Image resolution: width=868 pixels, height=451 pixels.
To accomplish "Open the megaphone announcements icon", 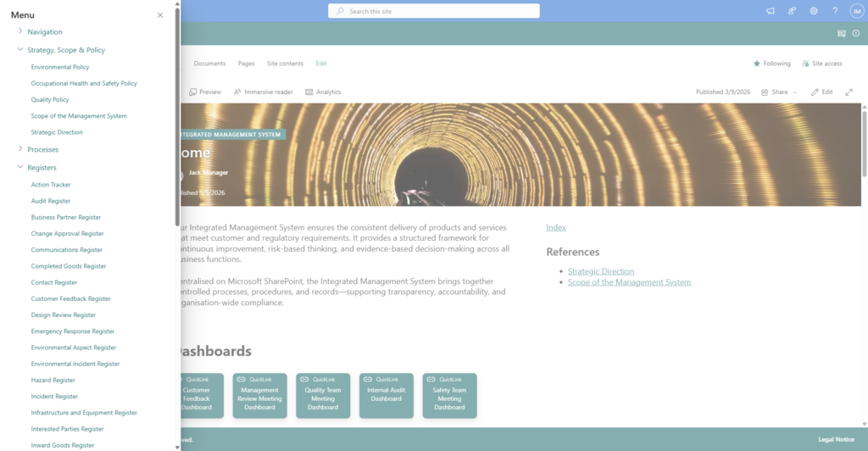I will click(771, 11).
